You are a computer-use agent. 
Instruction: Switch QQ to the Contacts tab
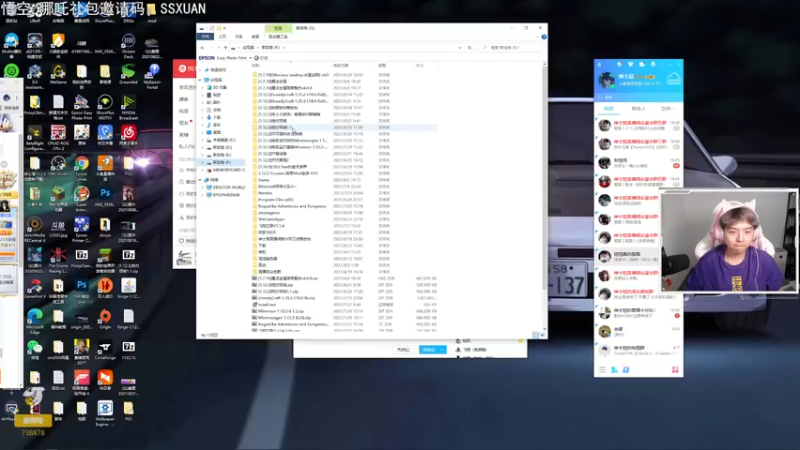[639, 109]
